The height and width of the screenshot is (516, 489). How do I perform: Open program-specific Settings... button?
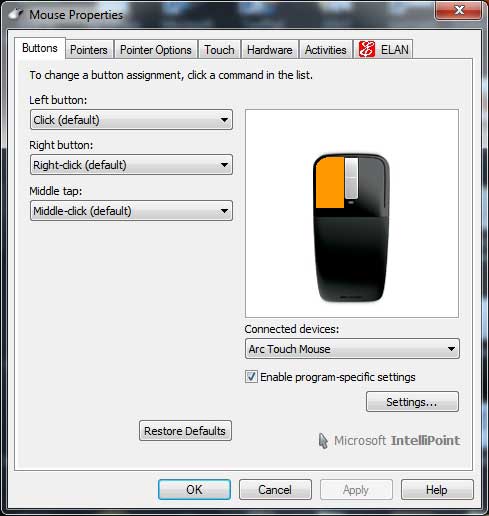click(x=412, y=402)
